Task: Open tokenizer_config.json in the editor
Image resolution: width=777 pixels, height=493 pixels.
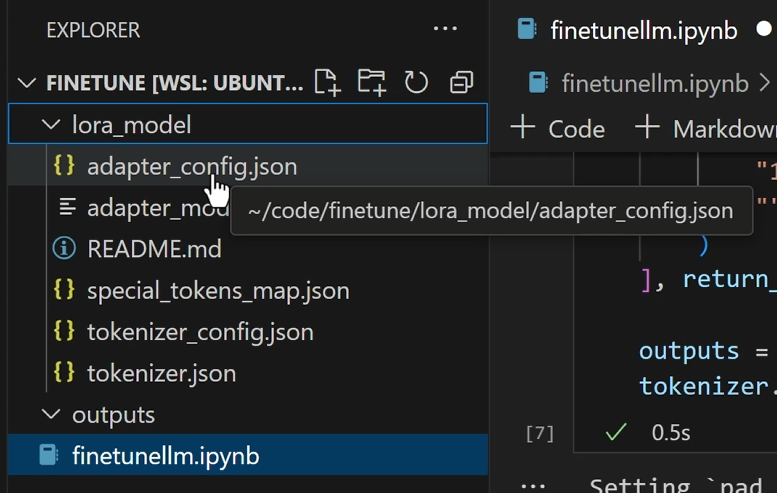Action: point(200,332)
